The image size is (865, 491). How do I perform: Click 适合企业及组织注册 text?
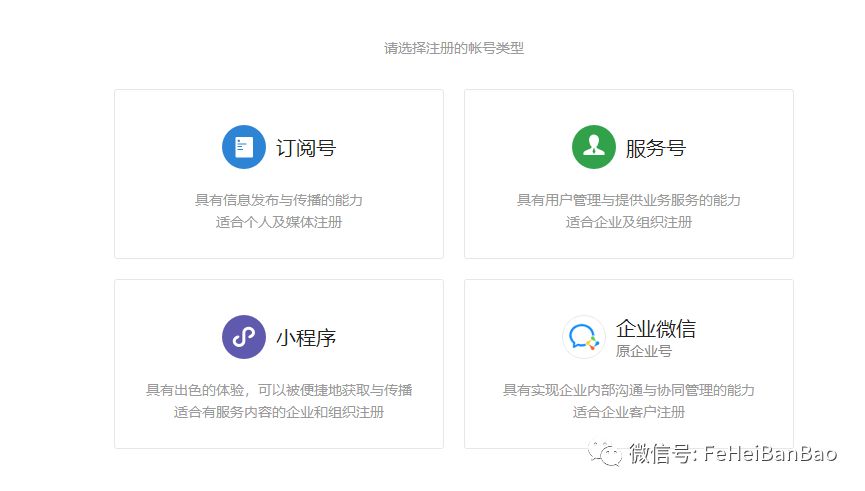click(628, 222)
